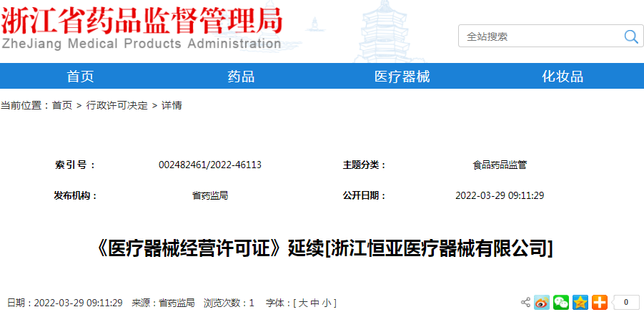
Task: Click the 索引号 label
Action: pos(75,165)
